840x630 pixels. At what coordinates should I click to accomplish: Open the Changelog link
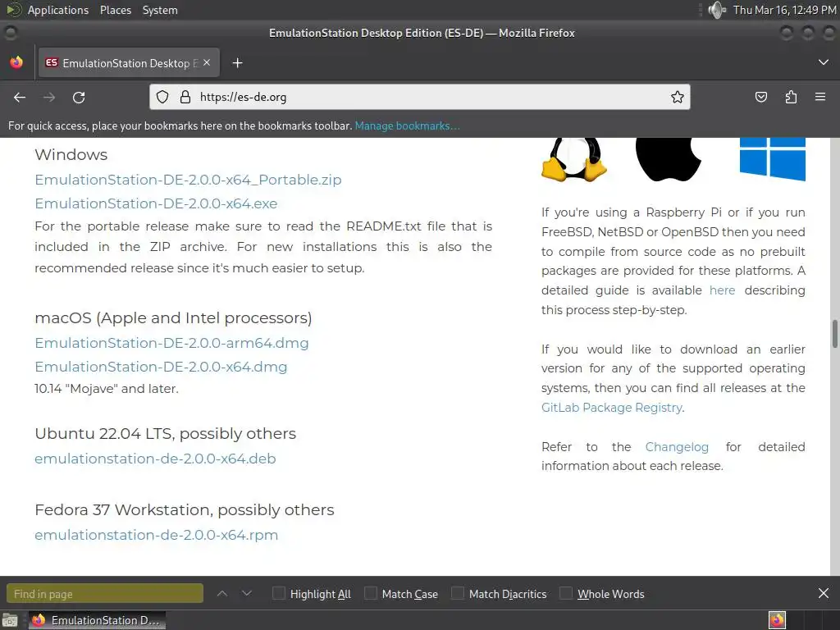pos(677,447)
